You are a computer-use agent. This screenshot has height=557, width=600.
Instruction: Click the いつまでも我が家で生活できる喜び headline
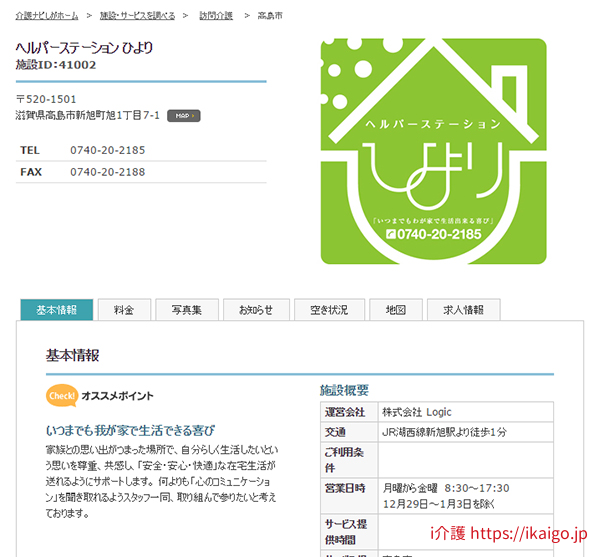pos(130,430)
